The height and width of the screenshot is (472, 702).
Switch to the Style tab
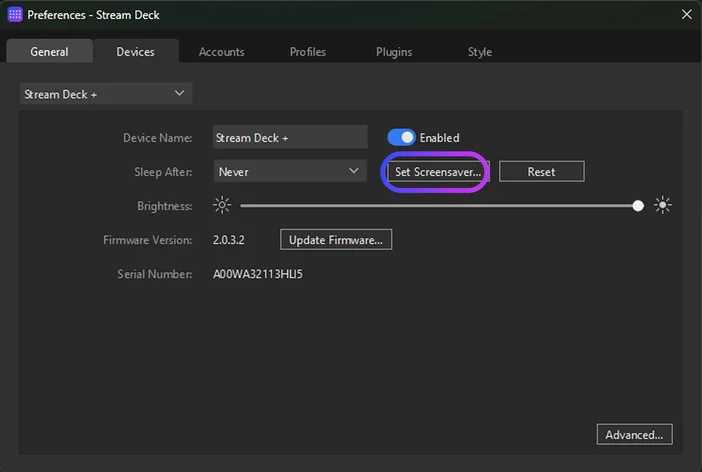[479, 52]
